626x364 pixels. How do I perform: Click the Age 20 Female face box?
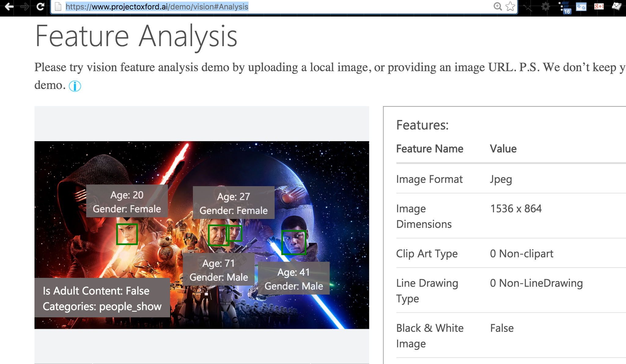(x=127, y=234)
